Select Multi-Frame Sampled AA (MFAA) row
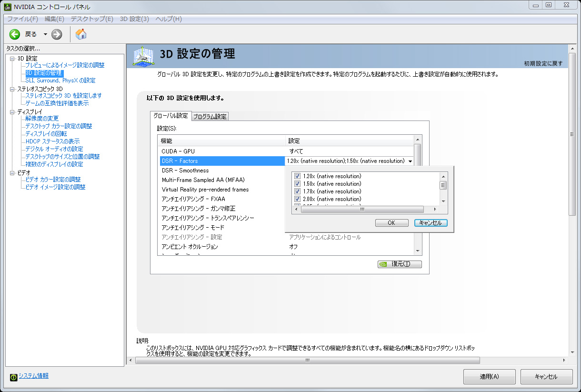The width and height of the screenshot is (581, 392). pos(222,180)
